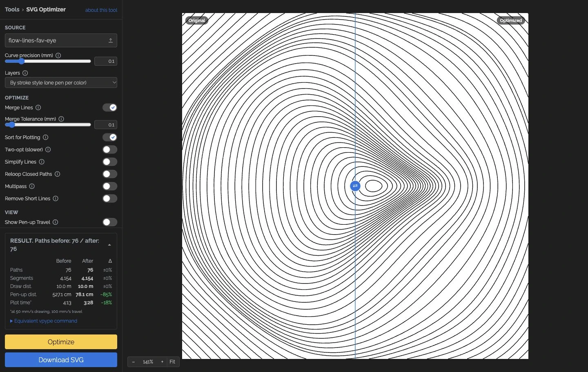Go to Tools breadcrumb
Screen dimensions: 588x372
tap(12, 9)
